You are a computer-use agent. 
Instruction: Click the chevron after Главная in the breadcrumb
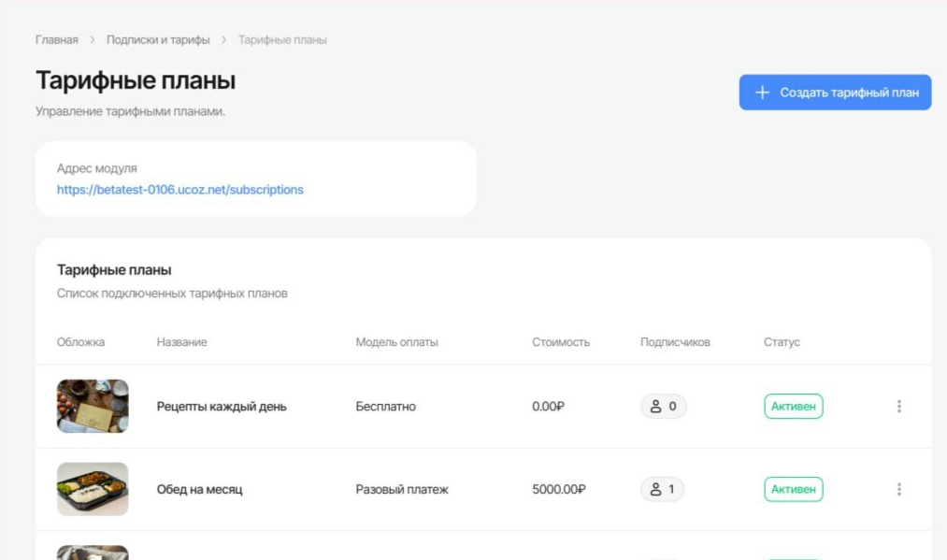click(93, 40)
